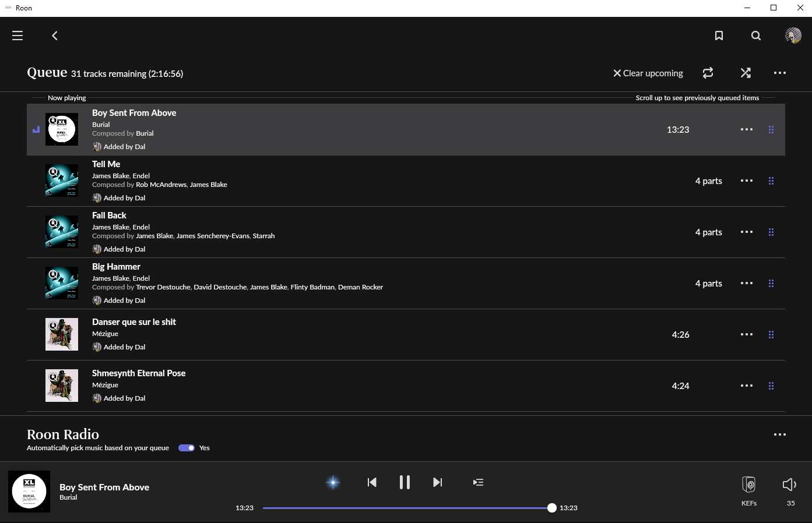The width and height of the screenshot is (812, 523).
Task: Click Shmesynth Eternal Pose cover art
Action: click(62, 386)
